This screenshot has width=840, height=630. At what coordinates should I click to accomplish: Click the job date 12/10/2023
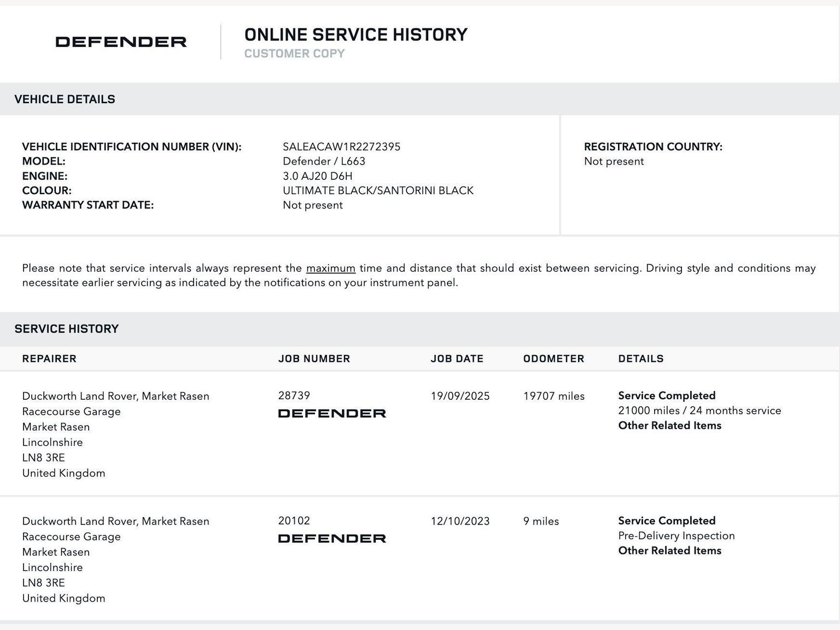pos(460,521)
